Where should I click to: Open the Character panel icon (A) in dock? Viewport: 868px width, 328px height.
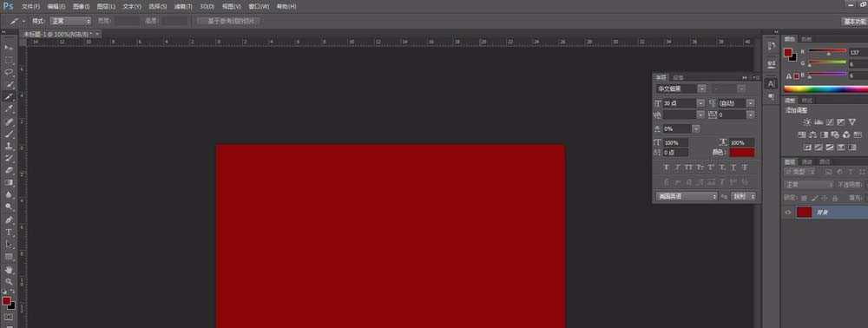(771, 83)
